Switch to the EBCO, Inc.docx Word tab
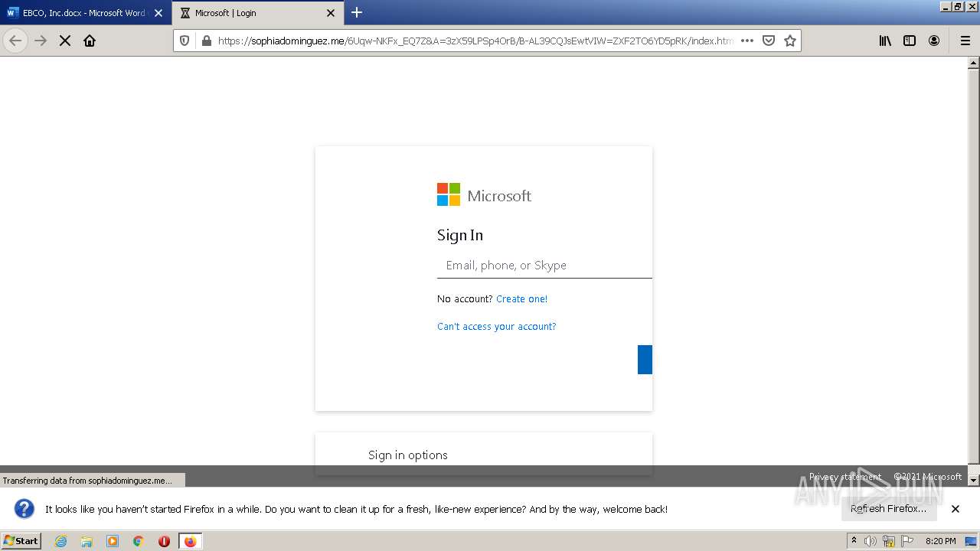The width and height of the screenshot is (980, 551). [x=84, y=13]
